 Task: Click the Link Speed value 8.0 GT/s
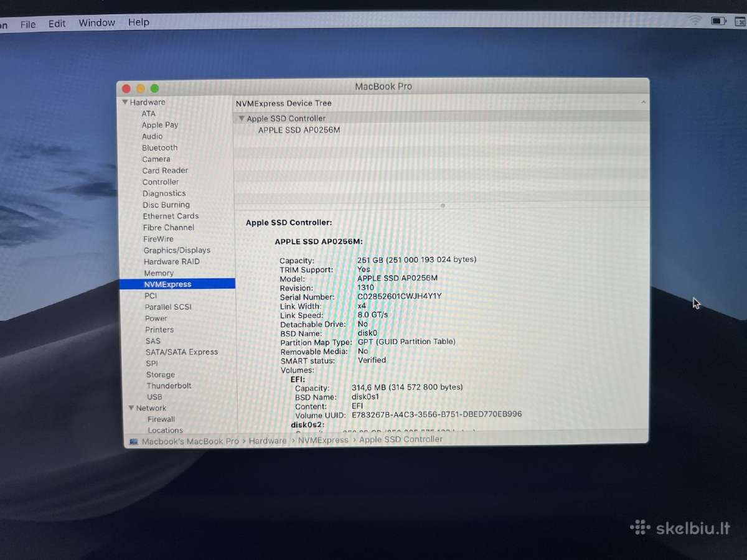point(372,315)
